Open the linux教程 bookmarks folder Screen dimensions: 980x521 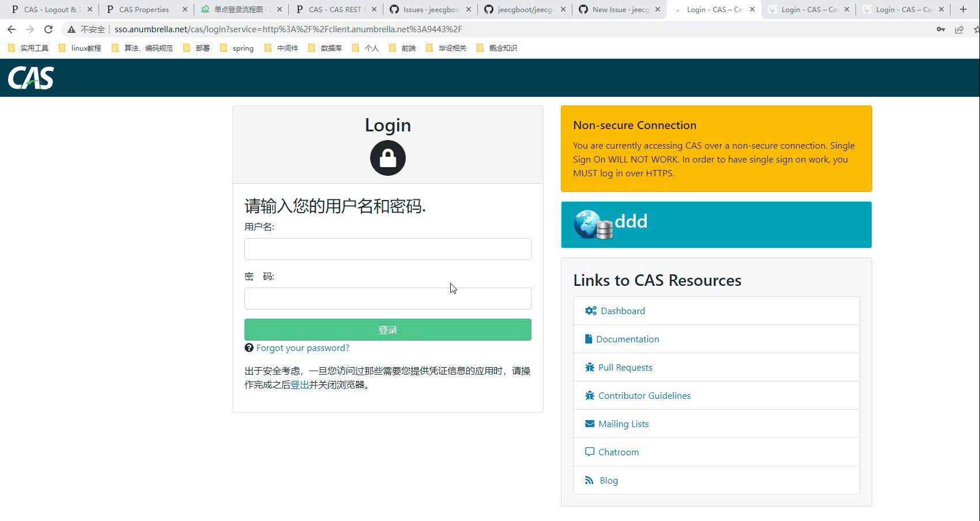pyautogui.click(x=80, y=48)
